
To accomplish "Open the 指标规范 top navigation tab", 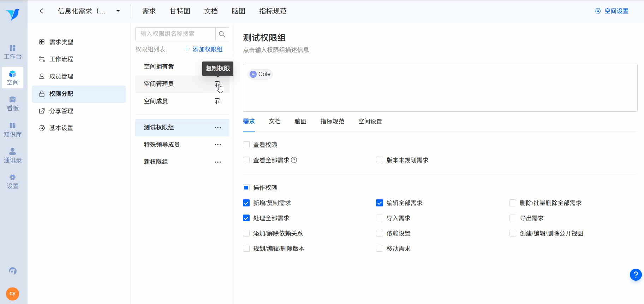I will click(273, 11).
